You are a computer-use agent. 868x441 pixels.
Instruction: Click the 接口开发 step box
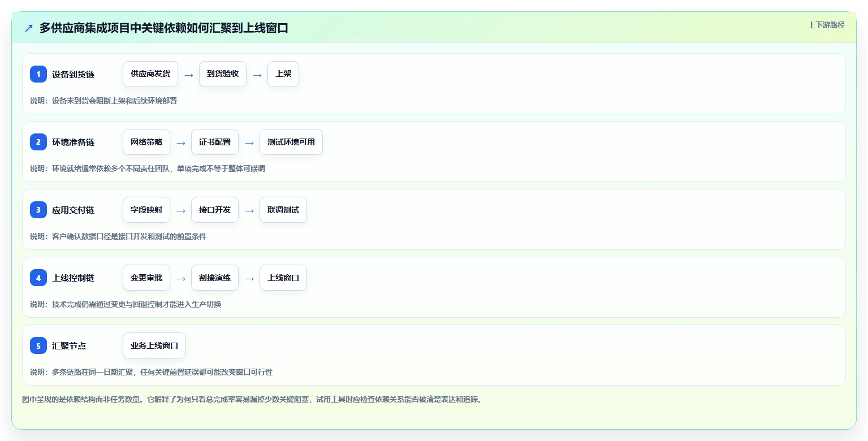215,210
